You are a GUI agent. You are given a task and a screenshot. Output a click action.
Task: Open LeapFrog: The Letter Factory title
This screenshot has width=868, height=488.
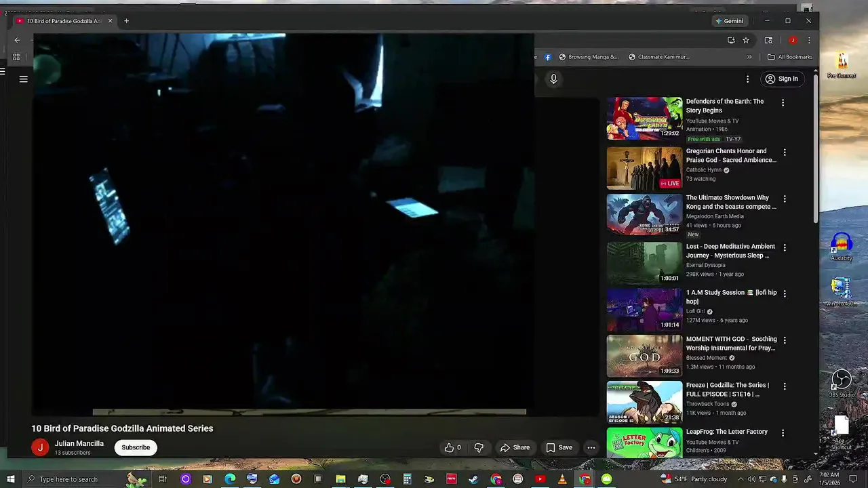click(x=727, y=432)
